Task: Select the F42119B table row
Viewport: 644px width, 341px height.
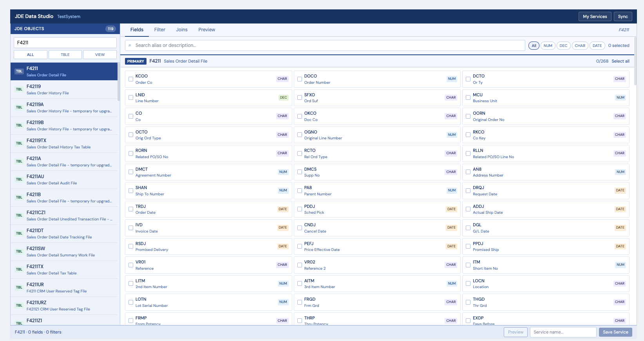Action: point(64,125)
